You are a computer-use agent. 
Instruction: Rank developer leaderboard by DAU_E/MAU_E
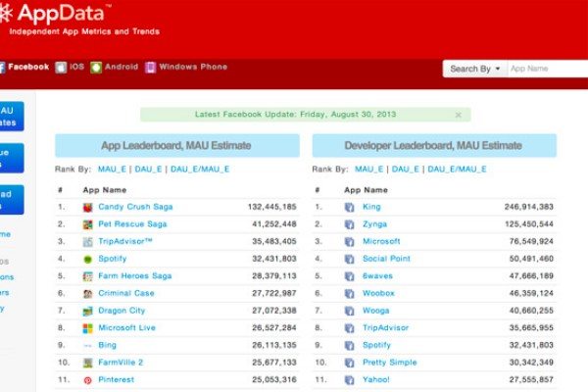point(457,170)
